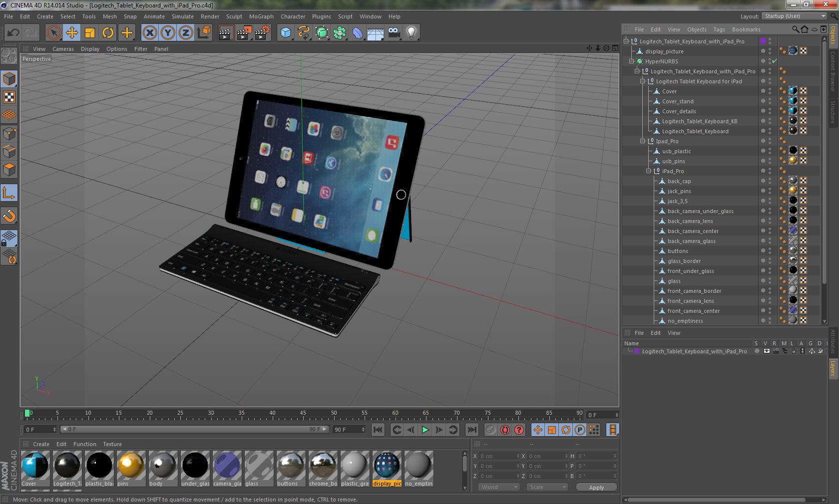Viewport: 839px width, 504px height.
Task: Go to end of animation
Action: pyautogui.click(x=471, y=430)
